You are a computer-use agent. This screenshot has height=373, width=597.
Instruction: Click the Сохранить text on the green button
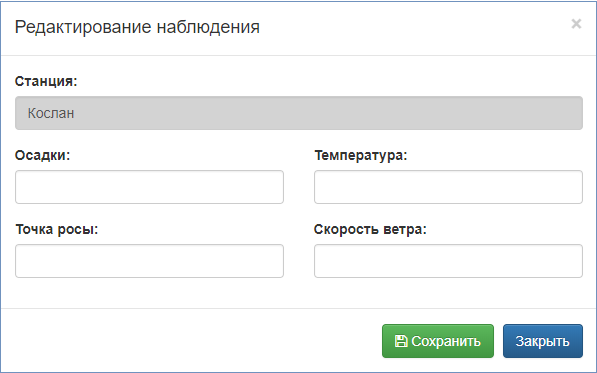[x=446, y=341]
